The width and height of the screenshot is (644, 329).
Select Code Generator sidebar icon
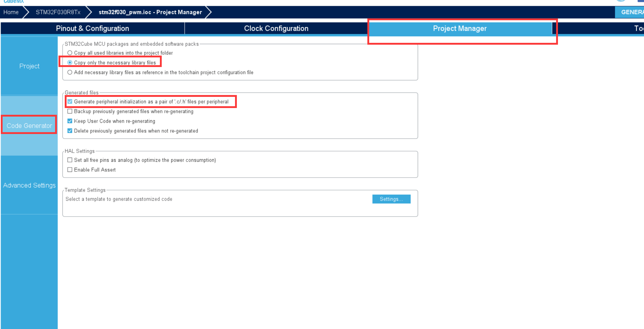tap(30, 125)
